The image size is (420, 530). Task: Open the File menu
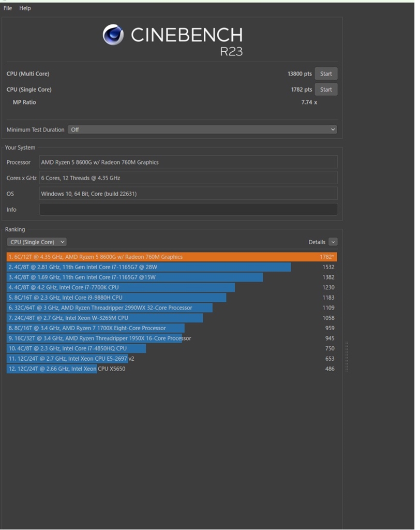[x=8, y=8]
